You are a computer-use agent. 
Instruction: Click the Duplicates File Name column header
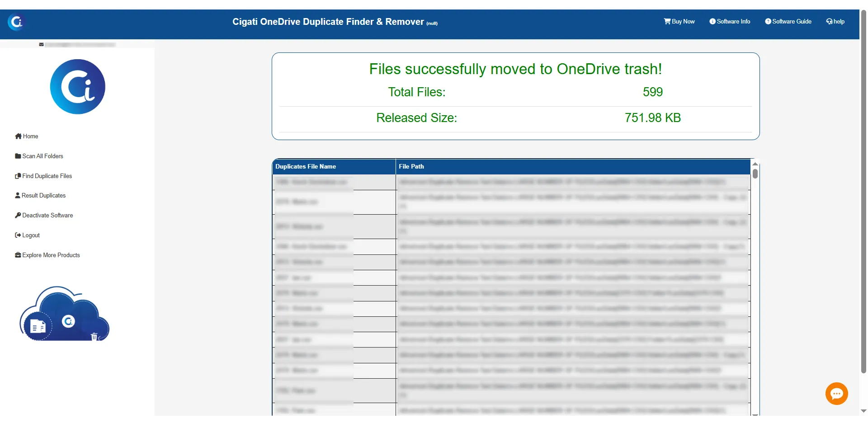point(334,166)
